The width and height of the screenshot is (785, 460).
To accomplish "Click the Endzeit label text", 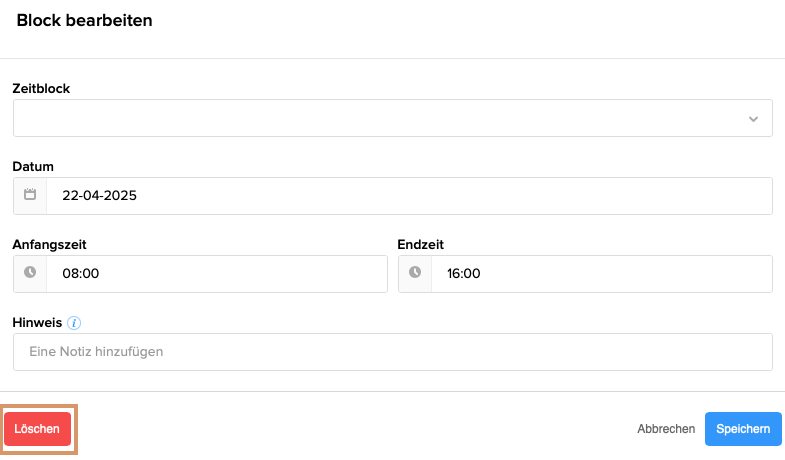I will tap(420, 244).
